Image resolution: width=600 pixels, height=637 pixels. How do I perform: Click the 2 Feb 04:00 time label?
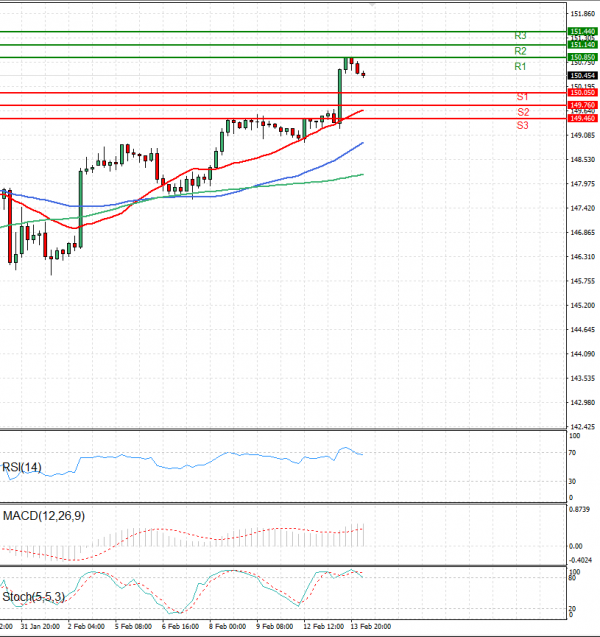click(86, 626)
